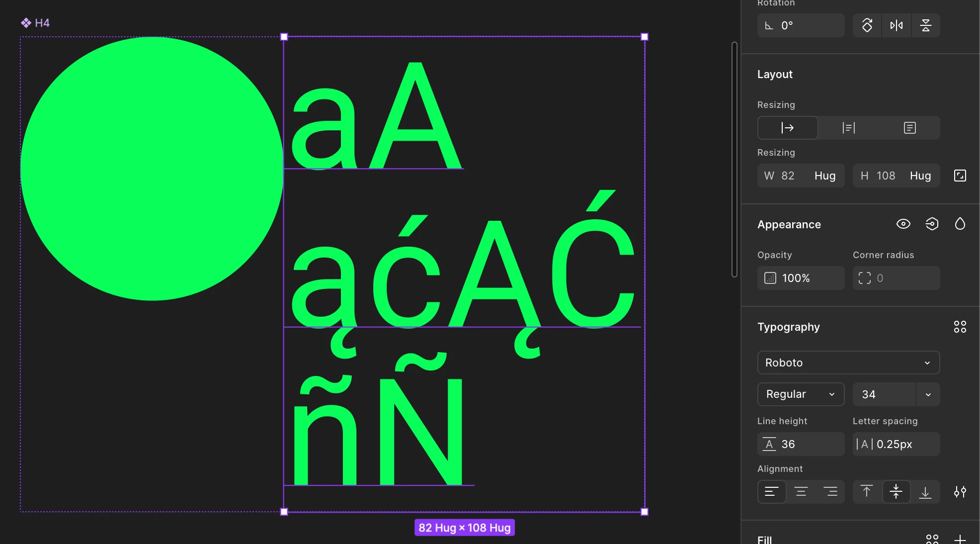Open the blend mode droplet icon

pos(960,224)
